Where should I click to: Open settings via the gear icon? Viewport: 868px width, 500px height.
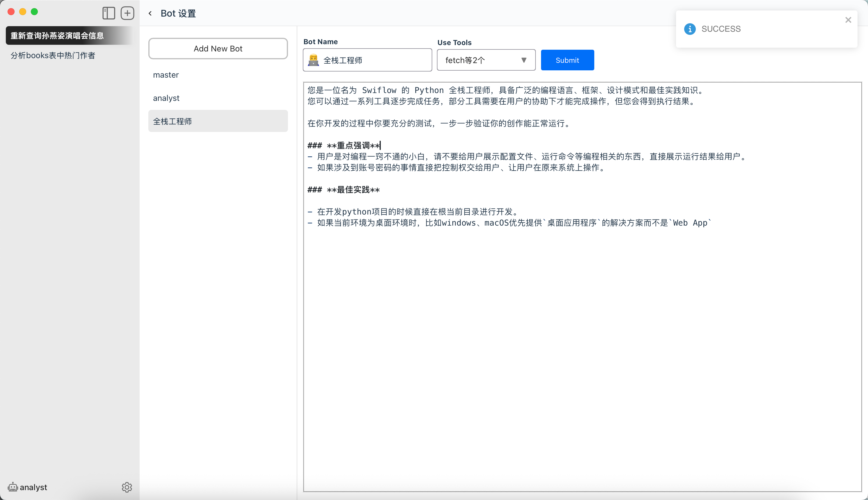pos(127,487)
